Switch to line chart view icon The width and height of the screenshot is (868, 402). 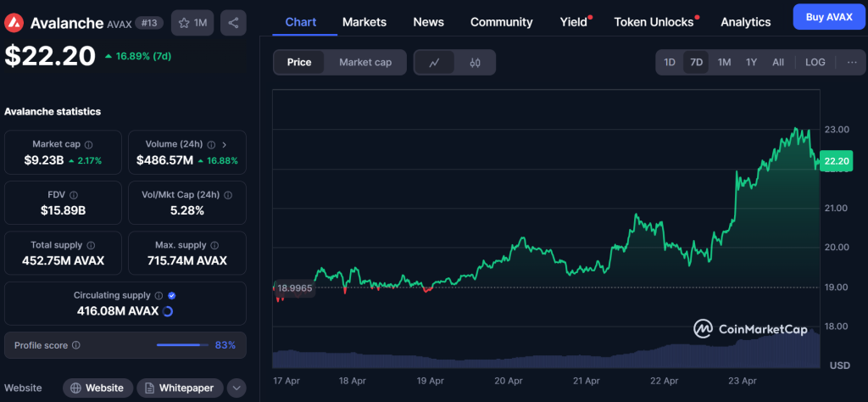435,63
